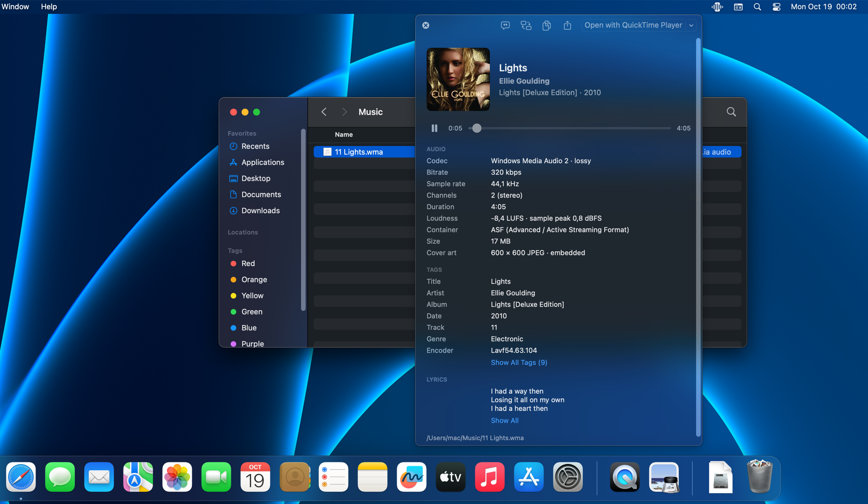Click the Finder search magnifier icon

[x=731, y=112]
